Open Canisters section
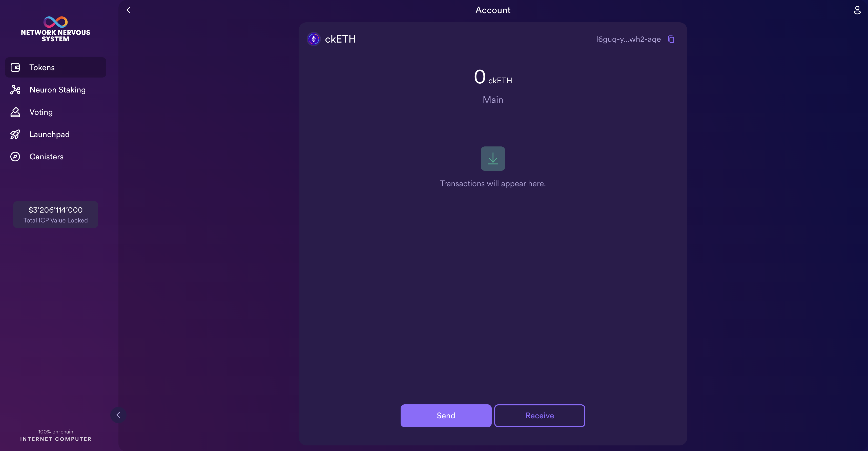 (46, 156)
